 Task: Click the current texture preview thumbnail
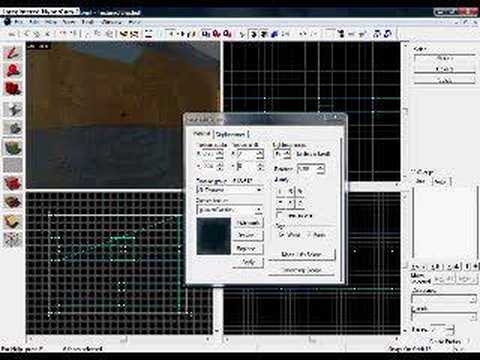point(214,236)
